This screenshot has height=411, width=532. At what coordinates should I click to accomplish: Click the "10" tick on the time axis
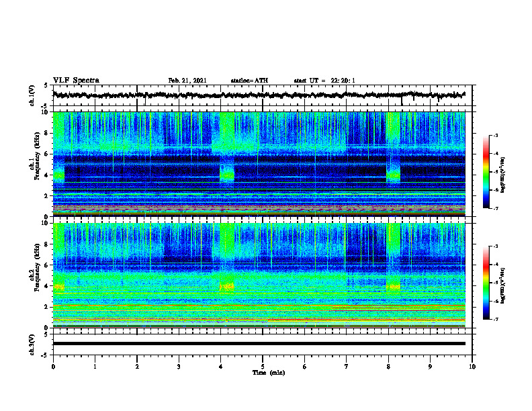pyautogui.click(x=472, y=367)
